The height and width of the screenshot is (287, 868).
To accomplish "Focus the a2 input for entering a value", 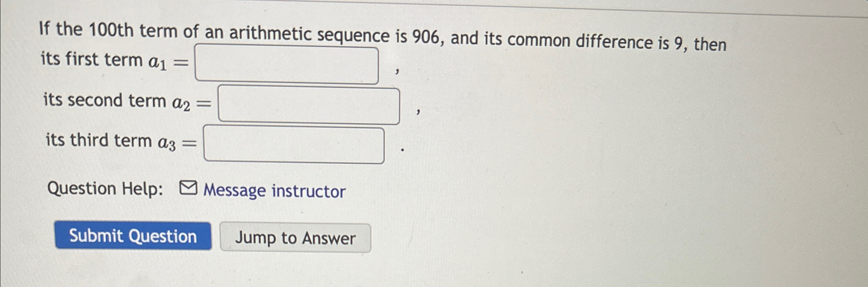I will pos(309,104).
